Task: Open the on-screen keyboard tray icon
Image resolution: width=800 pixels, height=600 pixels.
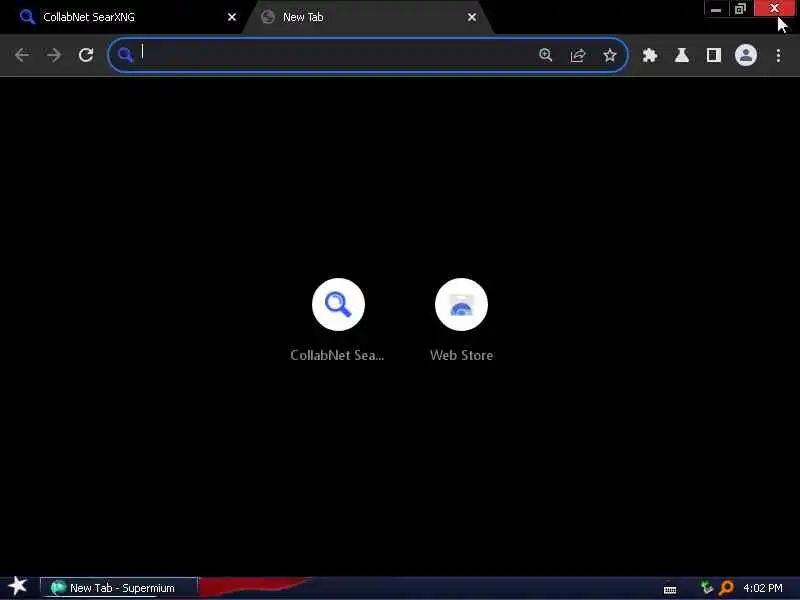Action: [x=670, y=589]
